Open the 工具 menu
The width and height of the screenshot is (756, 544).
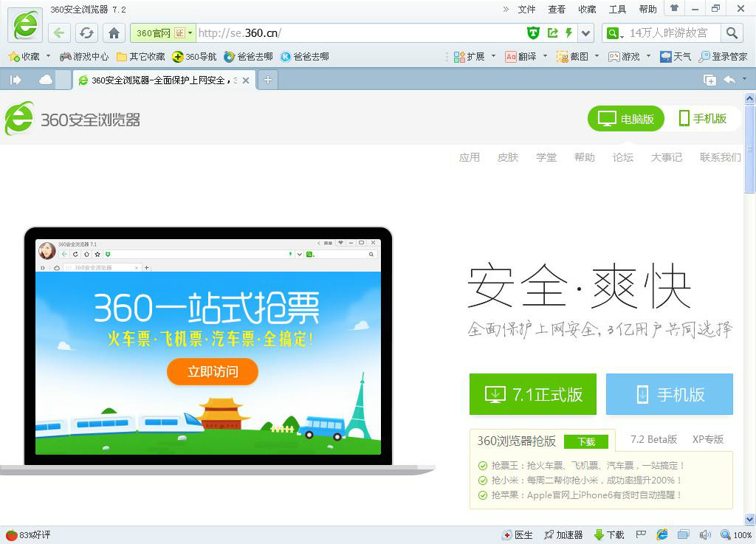[x=618, y=9]
